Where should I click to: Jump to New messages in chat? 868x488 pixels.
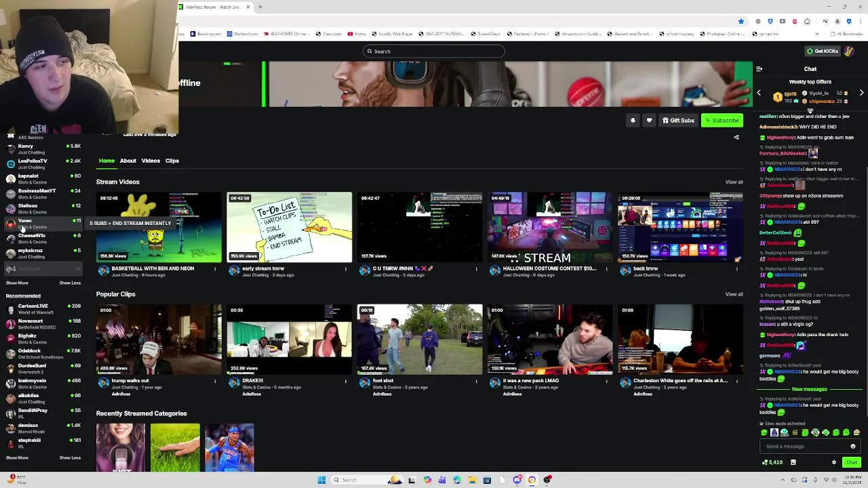tap(810, 390)
